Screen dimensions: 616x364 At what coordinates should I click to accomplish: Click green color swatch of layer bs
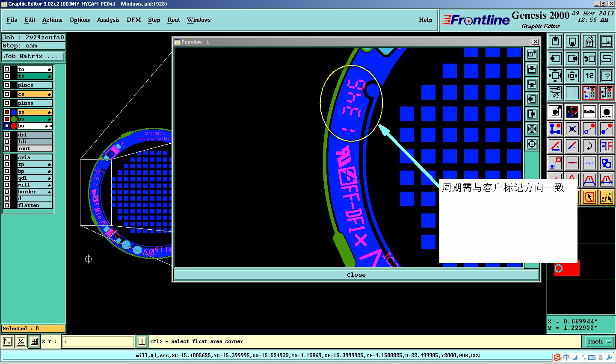click(14, 119)
